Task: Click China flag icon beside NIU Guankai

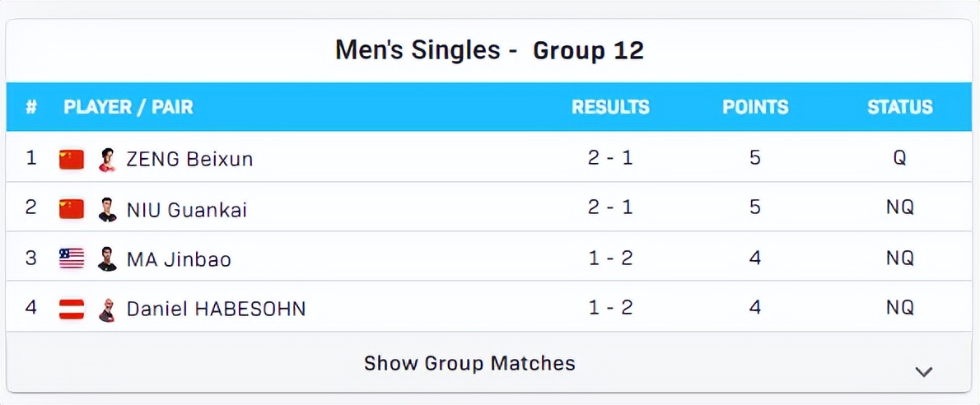Action: [x=72, y=209]
